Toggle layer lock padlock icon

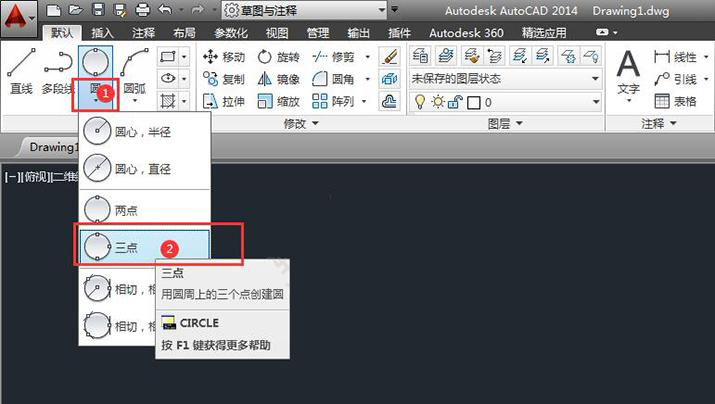tap(455, 102)
